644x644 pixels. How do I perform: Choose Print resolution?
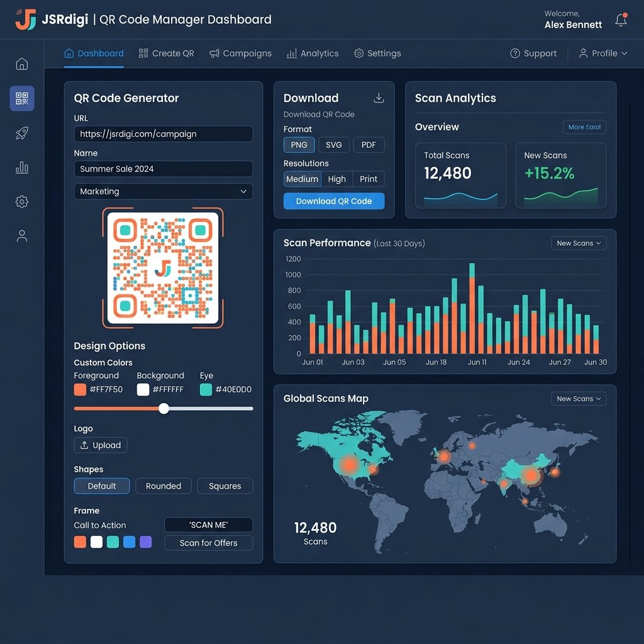tap(369, 179)
